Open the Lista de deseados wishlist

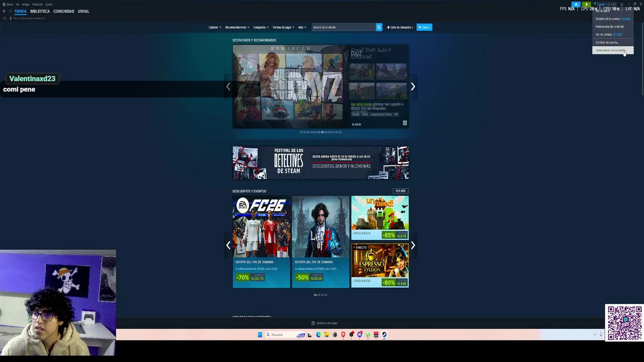pos(400,27)
